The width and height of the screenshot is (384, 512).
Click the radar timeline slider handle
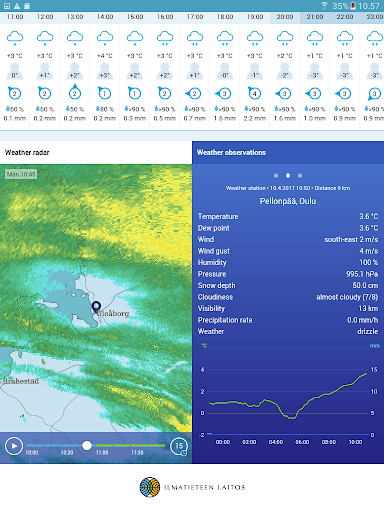(x=87, y=445)
